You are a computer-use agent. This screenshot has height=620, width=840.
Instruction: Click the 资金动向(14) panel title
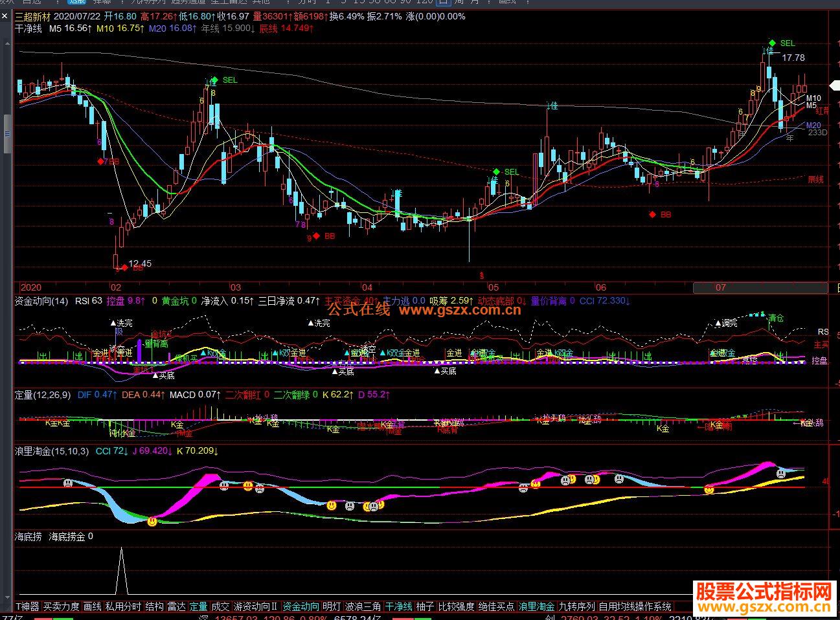pos(41,301)
